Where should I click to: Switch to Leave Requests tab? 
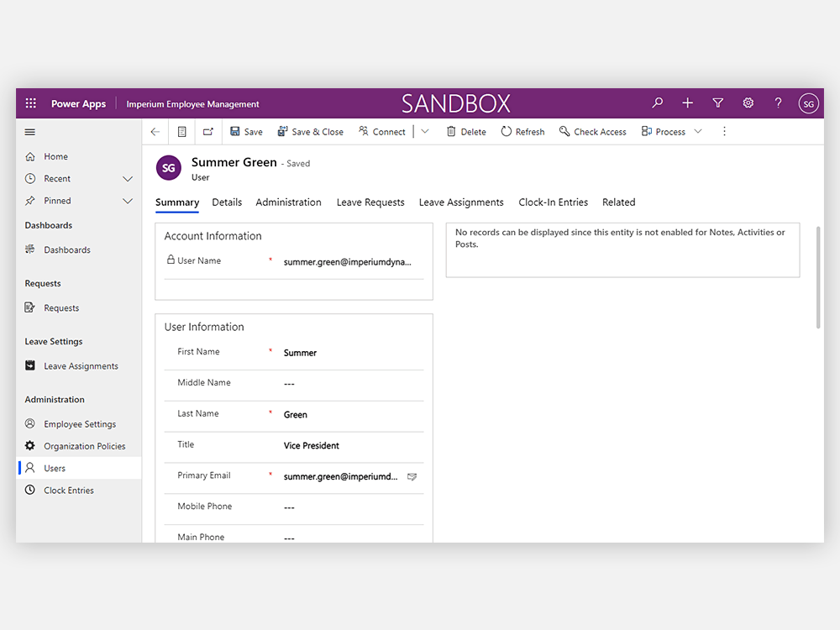(370, 202)
